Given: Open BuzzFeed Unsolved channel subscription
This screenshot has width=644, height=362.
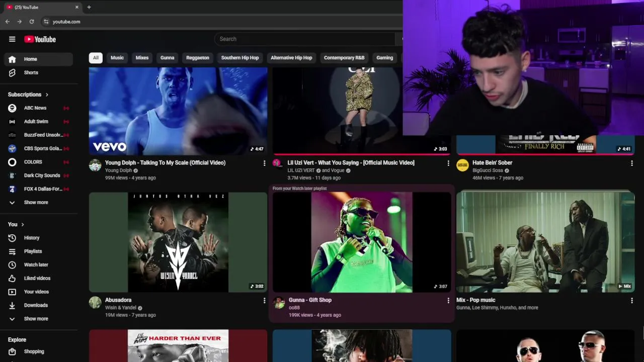Looking at the screenshot, I should point(39,135).
